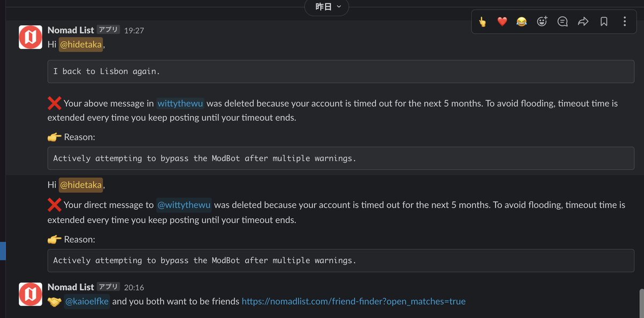
Task: Open more actions three-dot menu
Action: (x=624, y=21)
